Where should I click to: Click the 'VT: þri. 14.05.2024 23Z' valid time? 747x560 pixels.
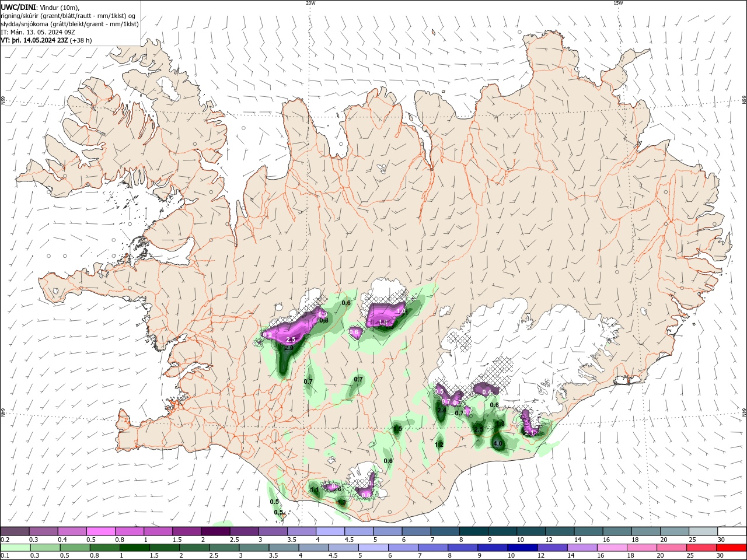pyautogui.click(x=34, y=40)
